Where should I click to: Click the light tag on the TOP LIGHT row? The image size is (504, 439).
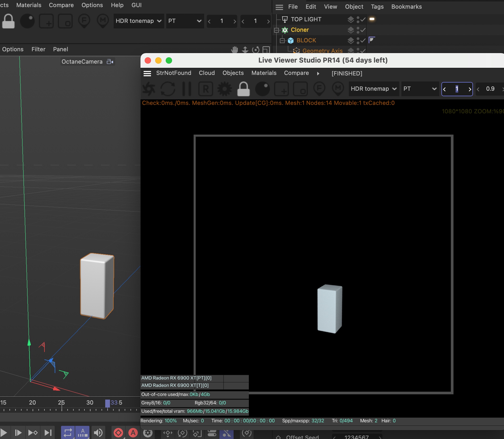(372, 19)
